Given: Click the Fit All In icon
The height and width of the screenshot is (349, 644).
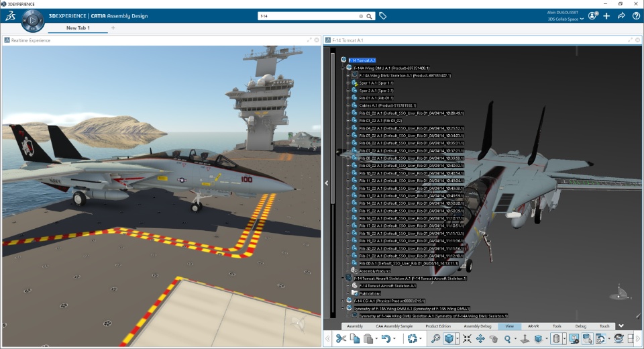Looking at the screenshot, I should pyautogui.click(x=467, y=339).
